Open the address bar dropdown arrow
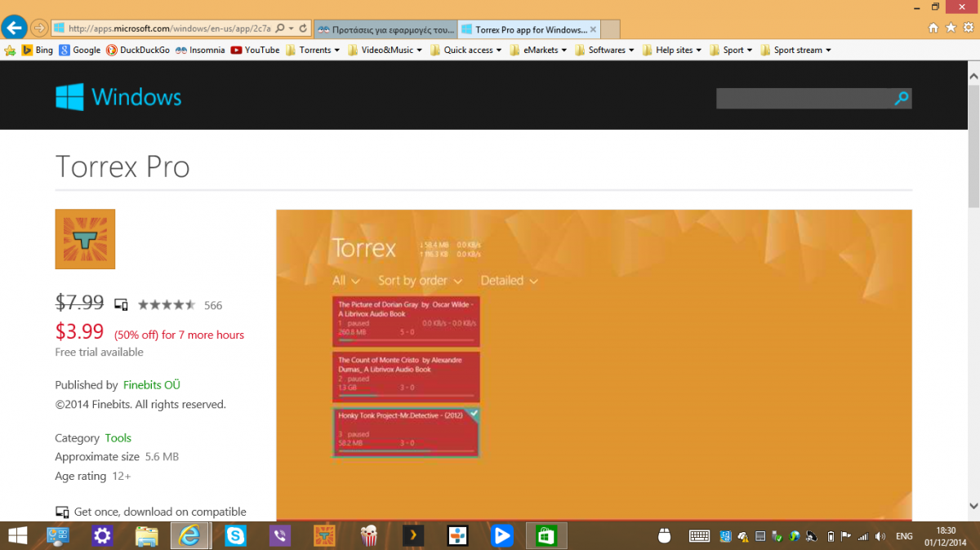The width and height of the screenshot is (980, 550). coord(292,29)
